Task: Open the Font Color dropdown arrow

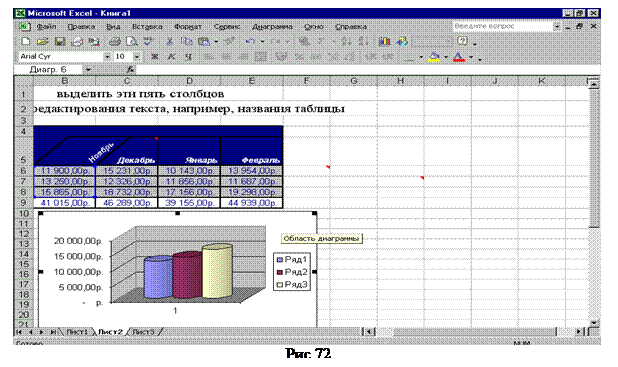Action: pyautogui.click(x=471, y=57)
